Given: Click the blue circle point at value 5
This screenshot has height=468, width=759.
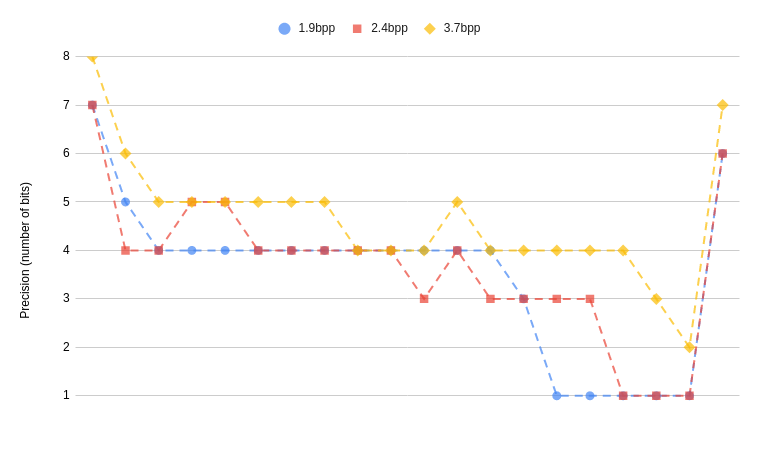Looking at the screenshot, I should click(x=125, y=202).
